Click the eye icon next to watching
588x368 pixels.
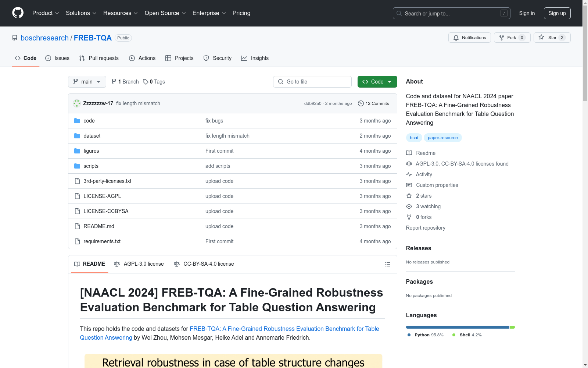click(409, 206)
